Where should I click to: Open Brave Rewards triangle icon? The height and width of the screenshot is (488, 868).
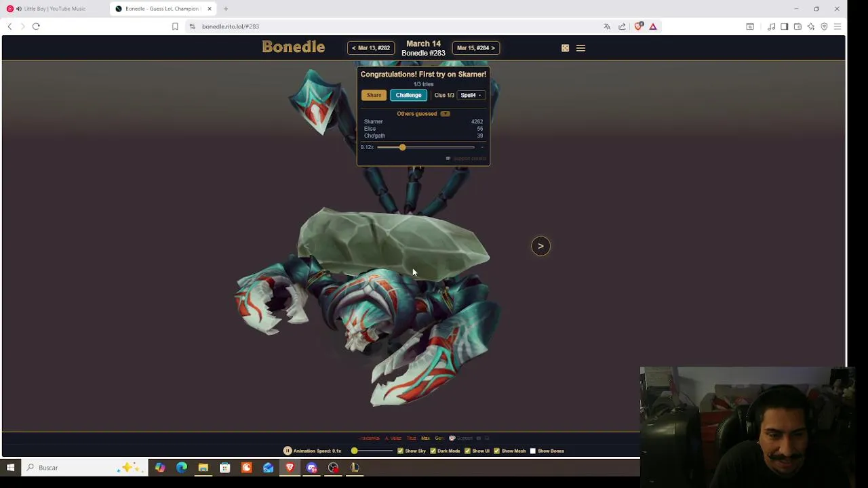tap(653, 26)
